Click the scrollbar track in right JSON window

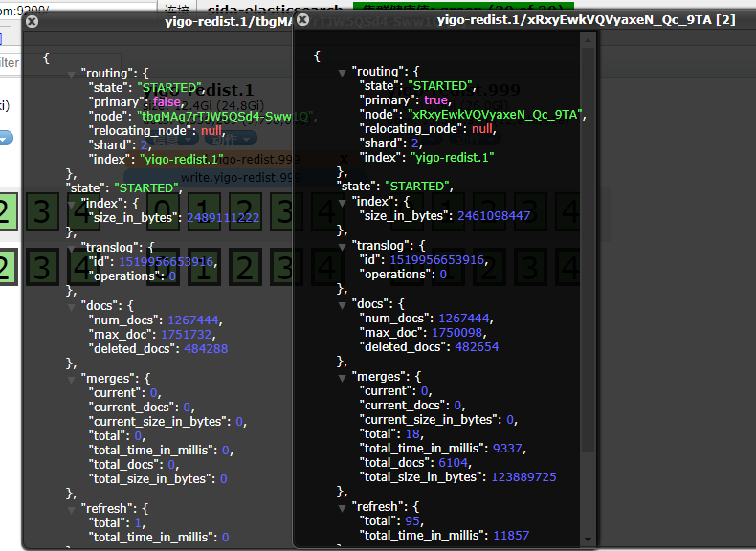588,492
